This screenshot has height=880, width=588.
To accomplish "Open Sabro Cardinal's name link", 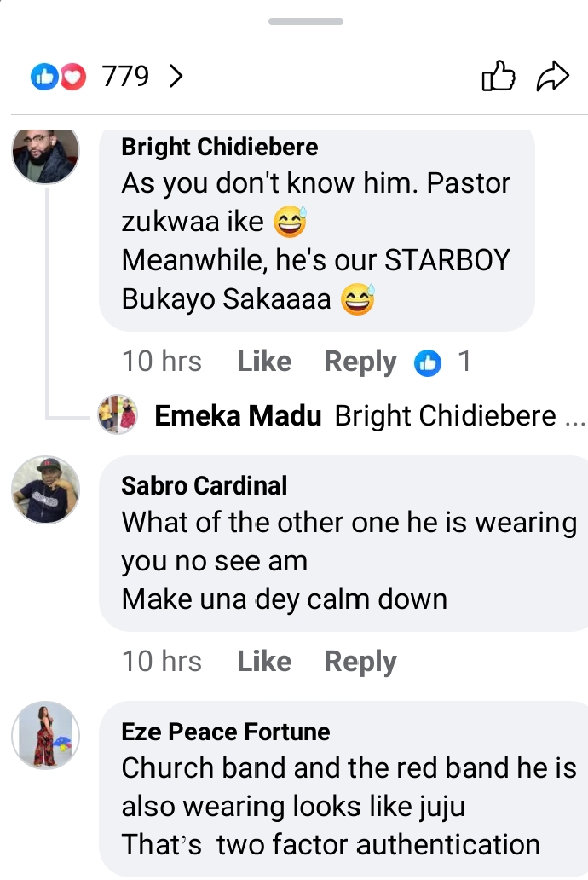I will click(205, 485).
